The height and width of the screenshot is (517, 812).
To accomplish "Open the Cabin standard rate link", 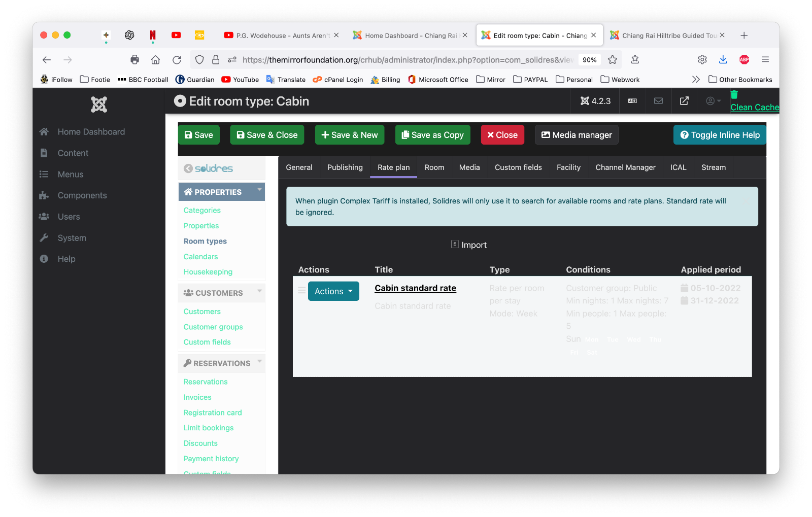I will coord(415,288).
